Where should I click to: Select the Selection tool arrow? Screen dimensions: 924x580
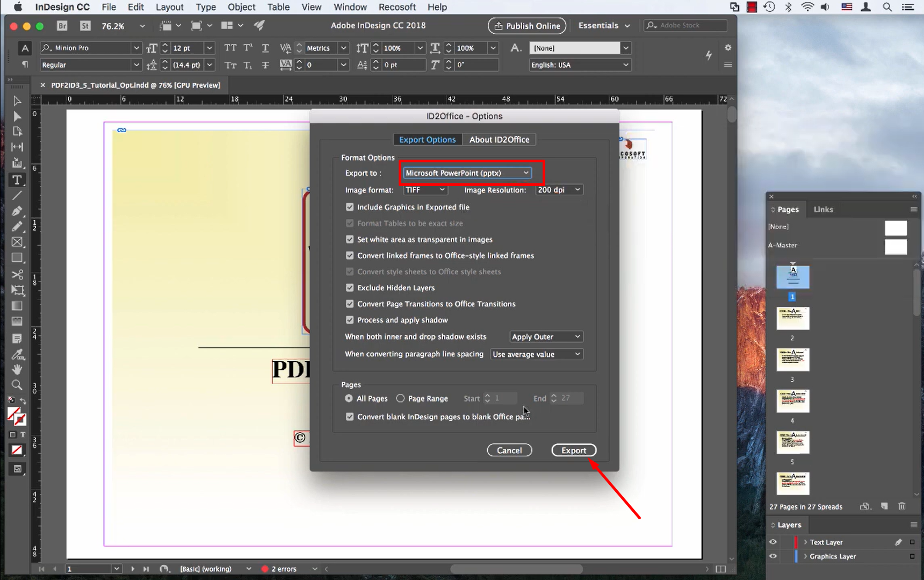point(17,101)
